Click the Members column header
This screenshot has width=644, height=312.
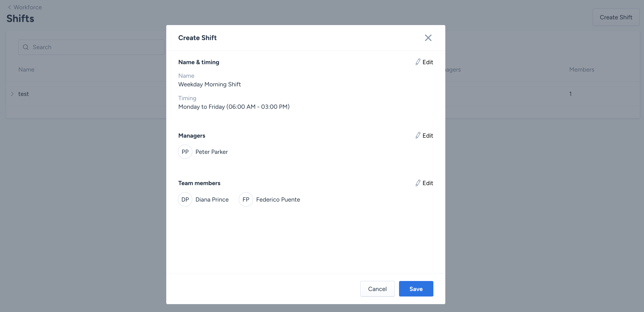[582, 69]
